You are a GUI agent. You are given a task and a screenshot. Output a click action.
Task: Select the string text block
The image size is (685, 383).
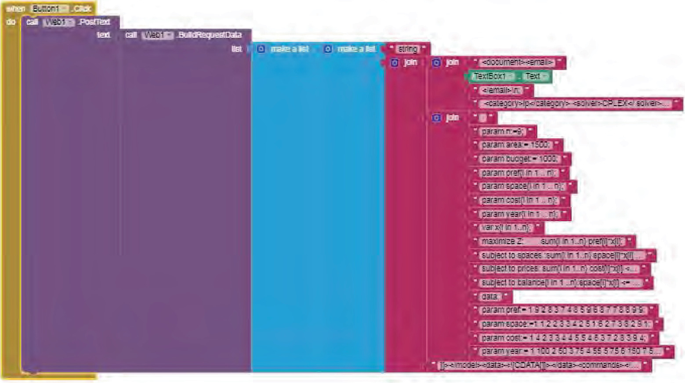408,49
